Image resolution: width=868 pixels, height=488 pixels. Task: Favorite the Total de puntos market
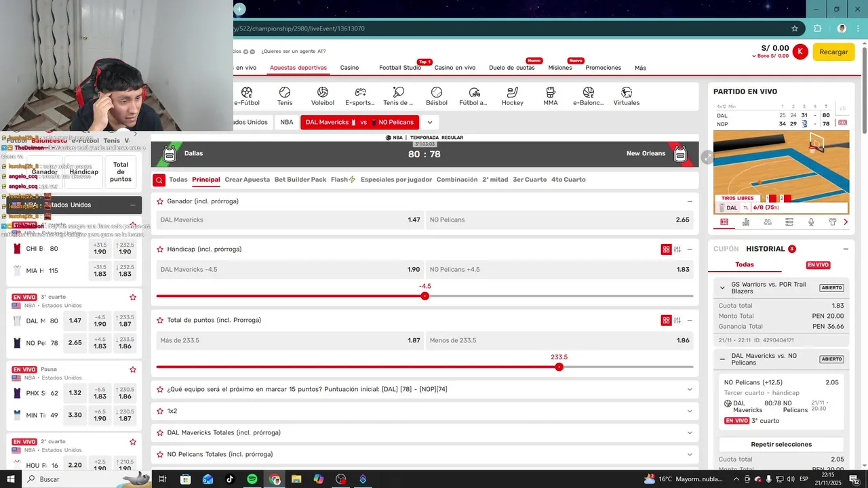[x=160, y=321]
